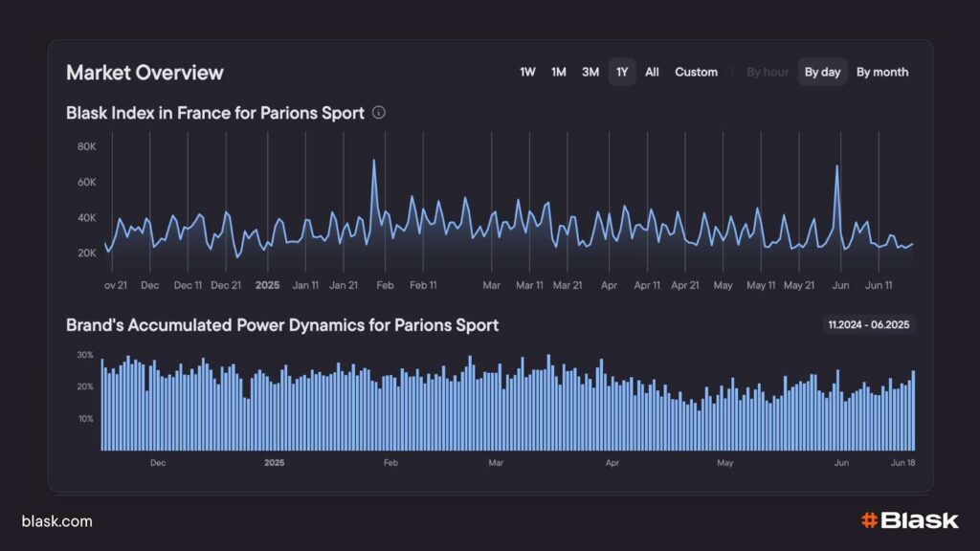The height and width of the screenshot is (551, 980).
Task: Show the All time range
Action: [652, 72]
